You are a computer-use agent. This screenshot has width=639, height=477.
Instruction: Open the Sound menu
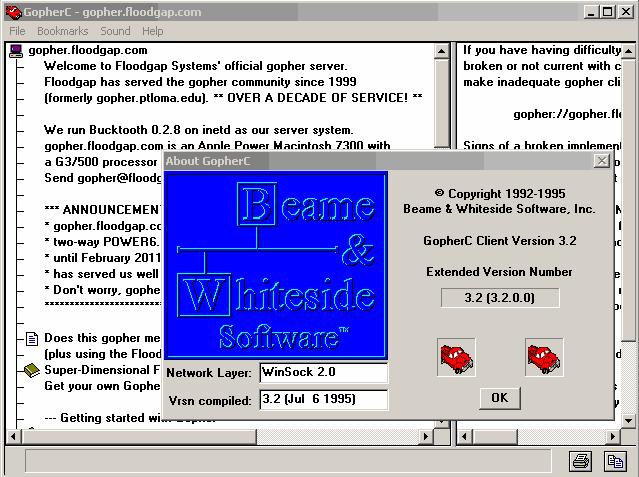[115, 31]
